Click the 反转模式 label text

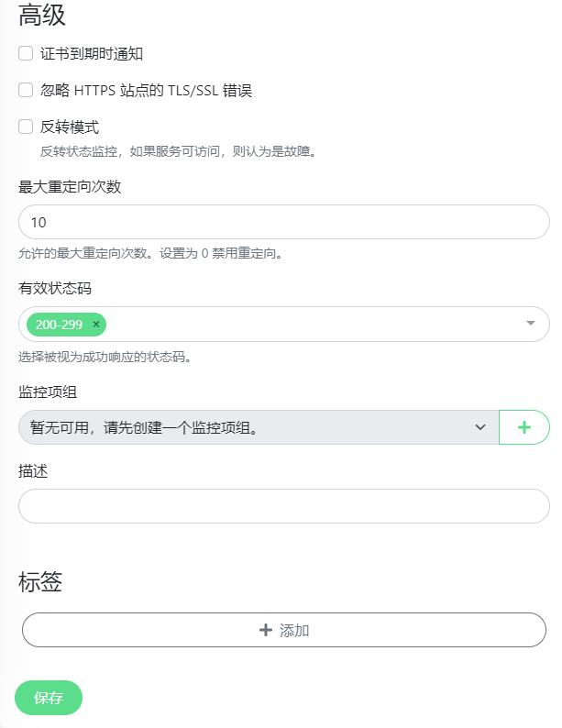(x=70, y=127)
